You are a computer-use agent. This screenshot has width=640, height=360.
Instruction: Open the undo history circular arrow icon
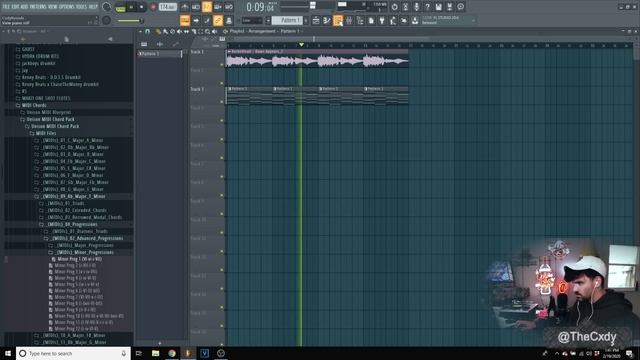[394, 7]
